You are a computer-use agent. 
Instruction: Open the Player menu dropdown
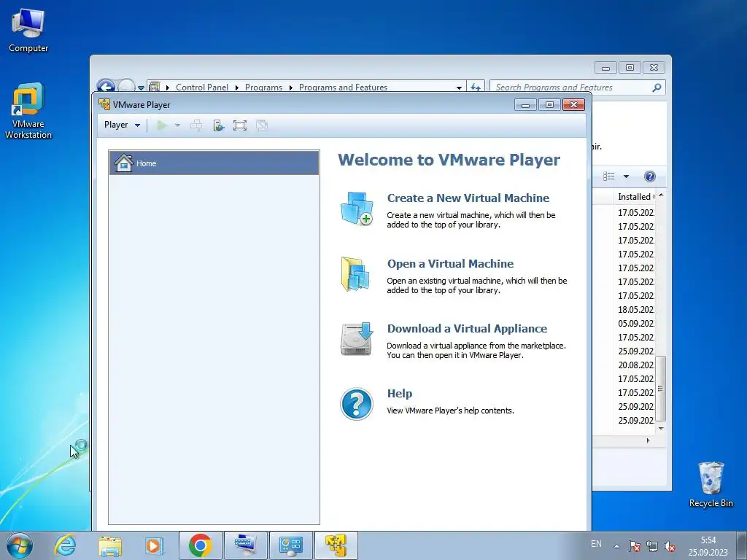[x=122, y=125]
